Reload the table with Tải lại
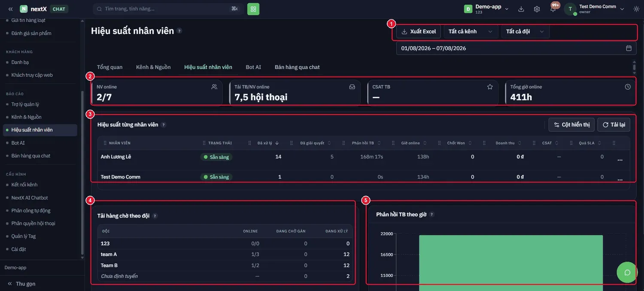This screenshot has height=291, width=644. click(x=614, y=124)
